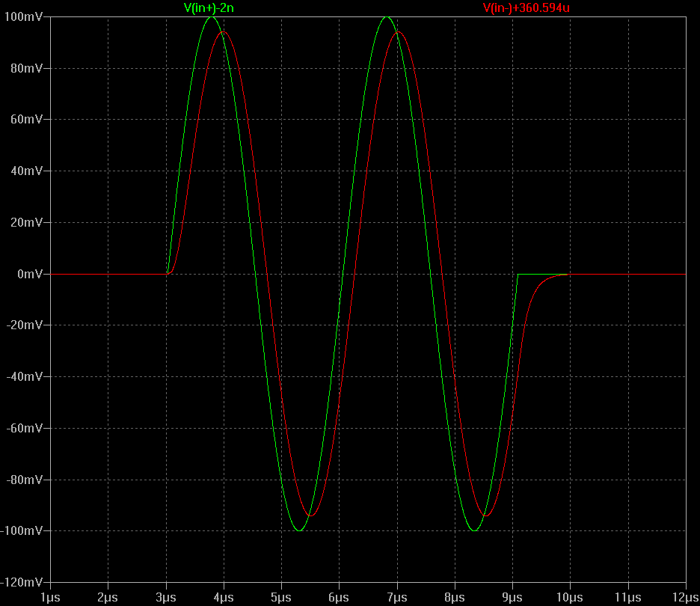Image resolution: width=700 pixels, height=606 pixels.
Task: Click the 8µs time axis label
Action: tap(455, 598)
